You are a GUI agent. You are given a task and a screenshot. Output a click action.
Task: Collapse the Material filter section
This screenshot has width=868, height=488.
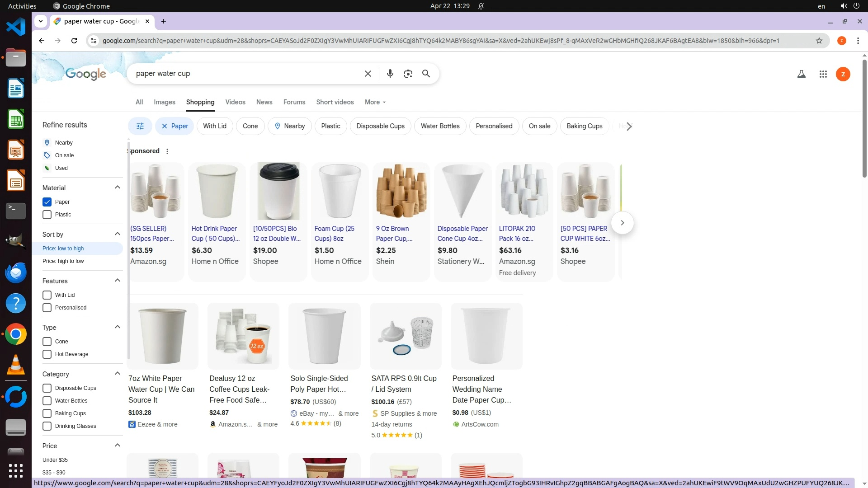[118, 188]
